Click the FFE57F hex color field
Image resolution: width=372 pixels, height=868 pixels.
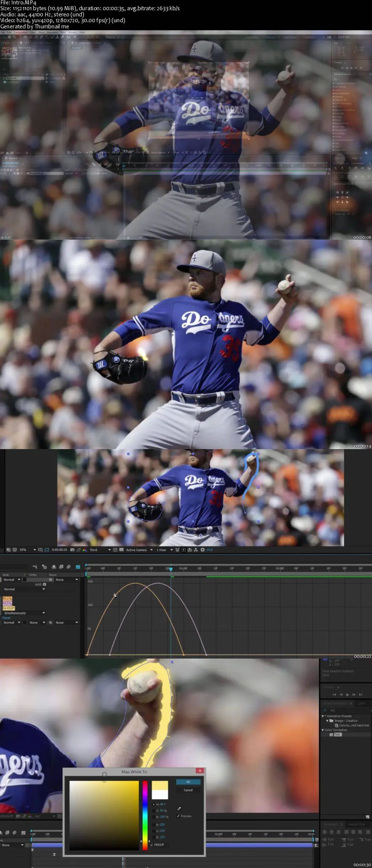(161, 845)
